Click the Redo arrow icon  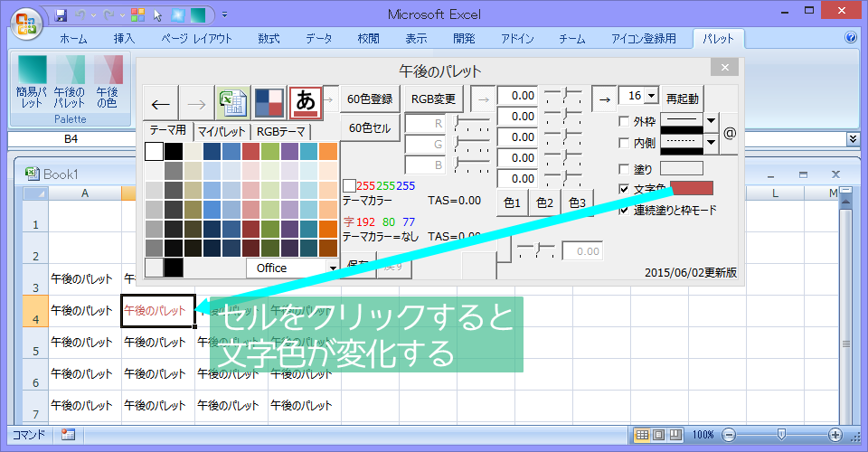108,15
